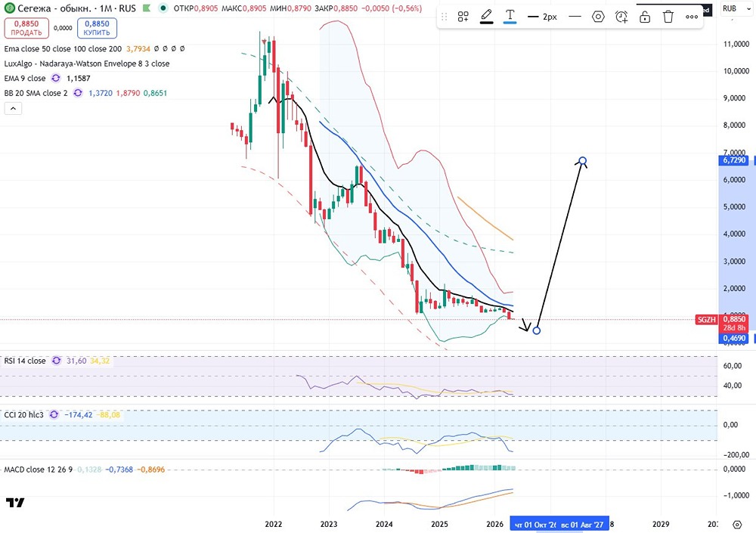Screen dimensions: 756x533
Task: Toggle the drawing lock icon
Action: [645, 17]
